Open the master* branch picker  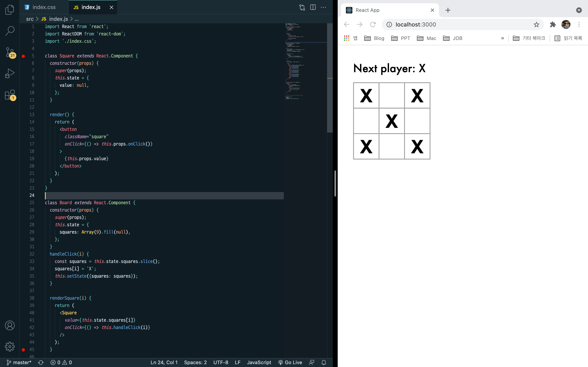pos(19,362)
